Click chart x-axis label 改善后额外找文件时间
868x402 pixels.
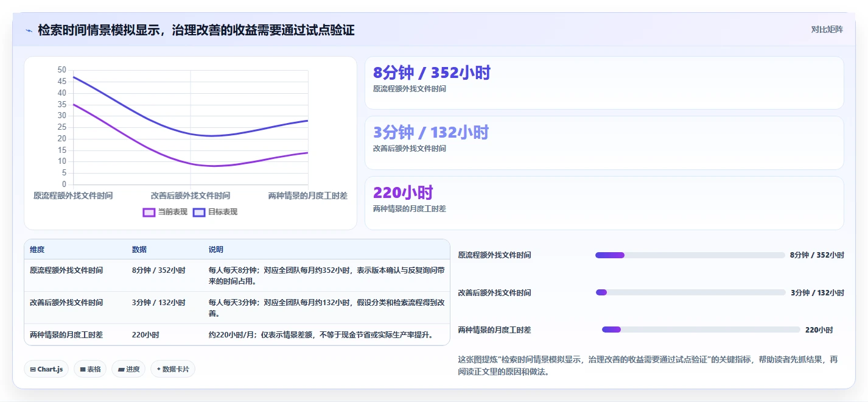[191, 196]
